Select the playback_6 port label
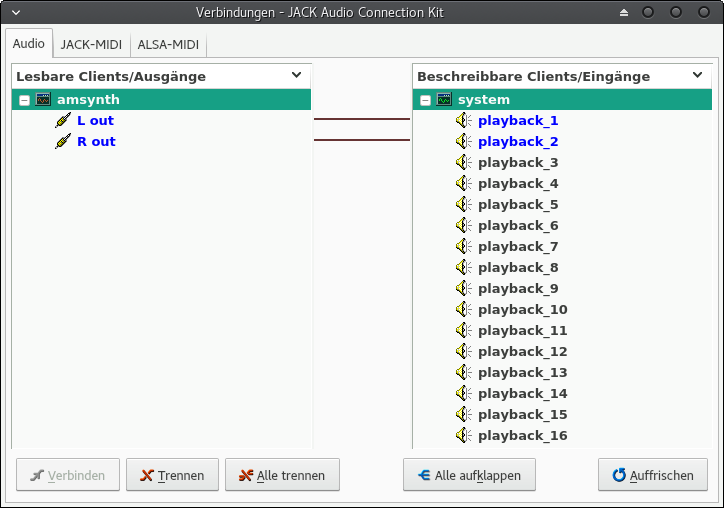Image resolution: width=724 pixels, height=508 pixels. 518,225
